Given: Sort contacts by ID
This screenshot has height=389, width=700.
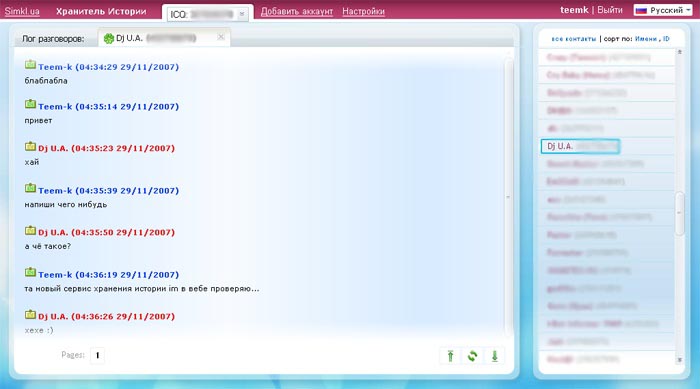Looking at the screenshot, I should coord(666,39).
